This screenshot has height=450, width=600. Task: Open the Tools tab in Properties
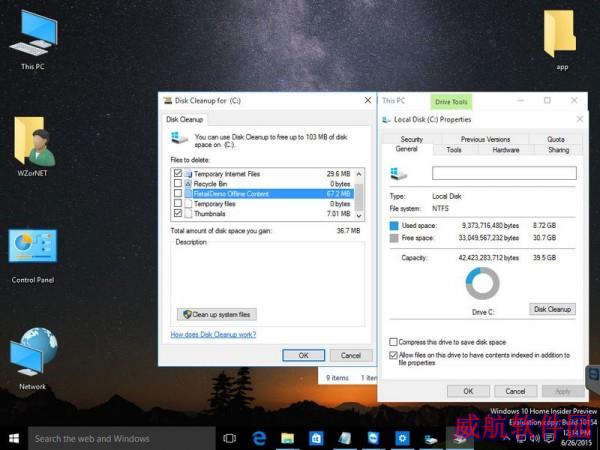[x=454, y=150]
